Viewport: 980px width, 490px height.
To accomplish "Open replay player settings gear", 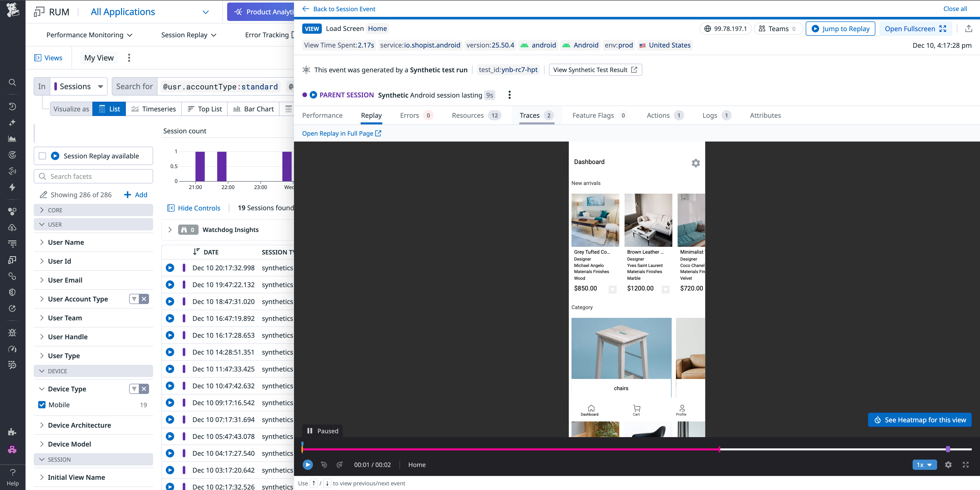I will (948, 464).
